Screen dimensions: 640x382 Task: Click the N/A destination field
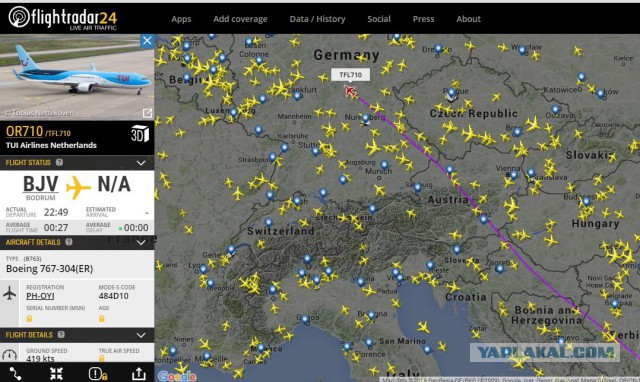tap(114, 184)
